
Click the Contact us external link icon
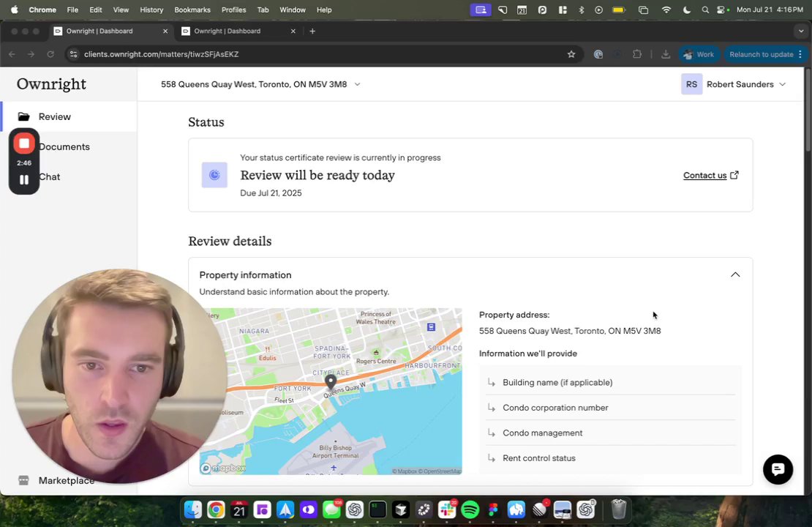(x=734, y=175)
